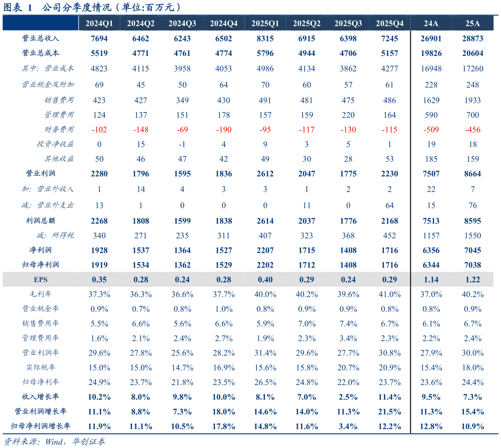Click the EPS row label
Viewport: 501px width, 448px height.
(40, 280)
